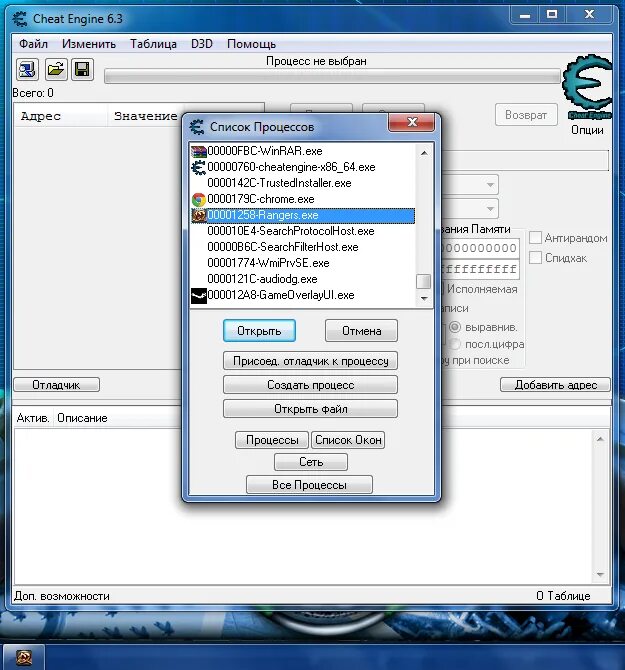This screenshot has height=670, width=625.
Task: Click the memory stop address field with f's
Action: point(480,269)
